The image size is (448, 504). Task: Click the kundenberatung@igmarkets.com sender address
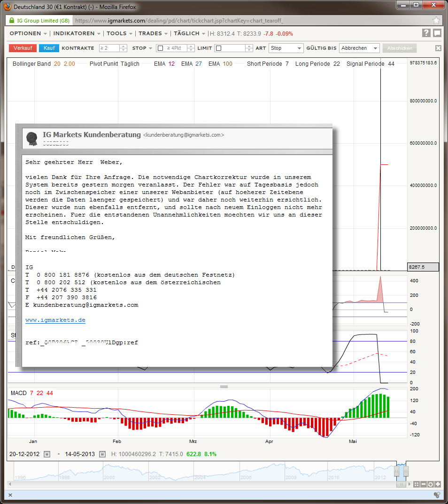pyautogui.click(x=184, y=135)
